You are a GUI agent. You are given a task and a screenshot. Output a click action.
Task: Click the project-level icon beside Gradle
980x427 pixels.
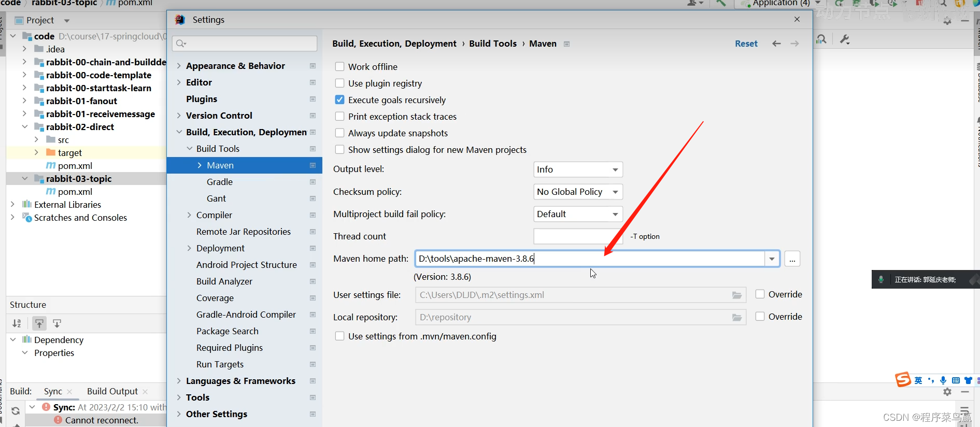click(x=313, y=182)
